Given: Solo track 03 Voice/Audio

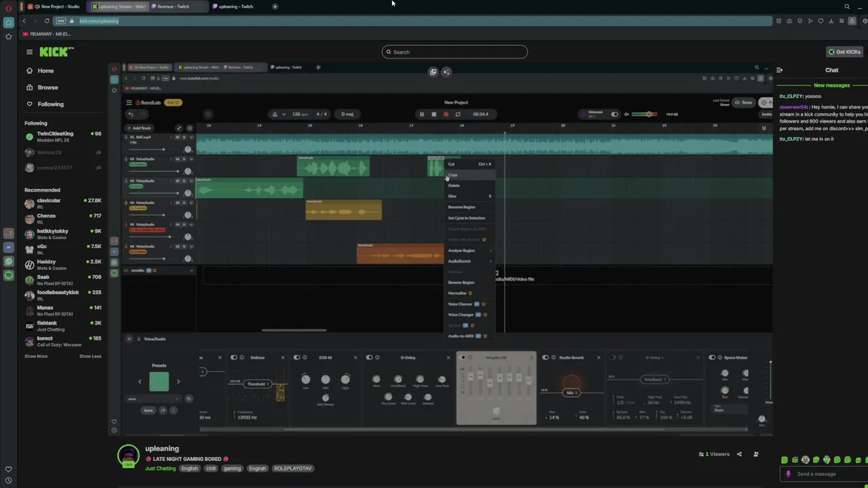Looking at the screenshot, I should tap(184, 181).
